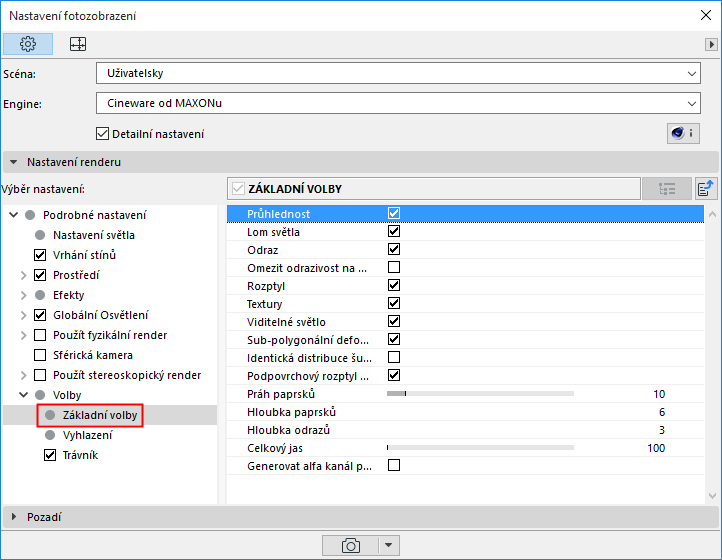722x560 pixels.
Task: Click the Cineware info icon button
Action: point(683,134)
